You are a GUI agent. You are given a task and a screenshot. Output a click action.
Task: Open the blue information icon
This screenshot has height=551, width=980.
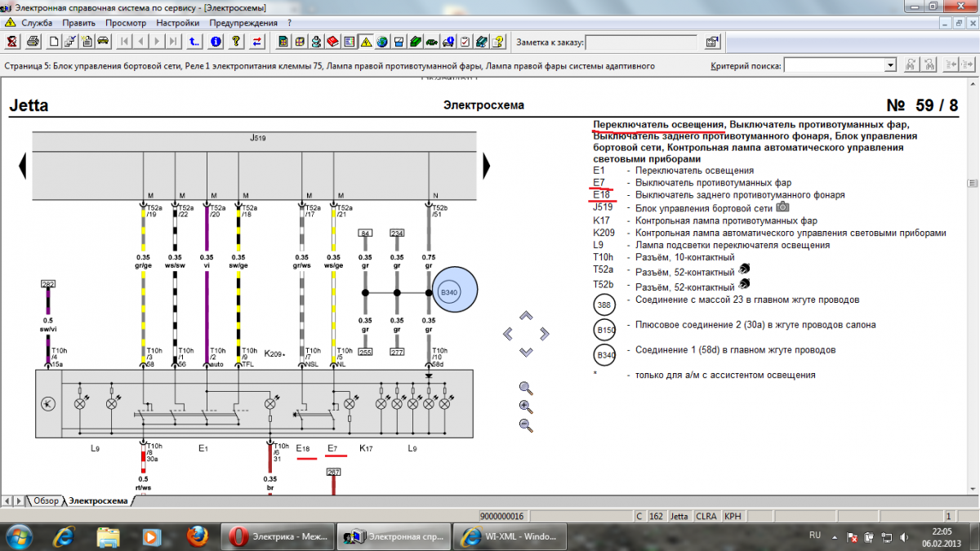coord(216,42)
